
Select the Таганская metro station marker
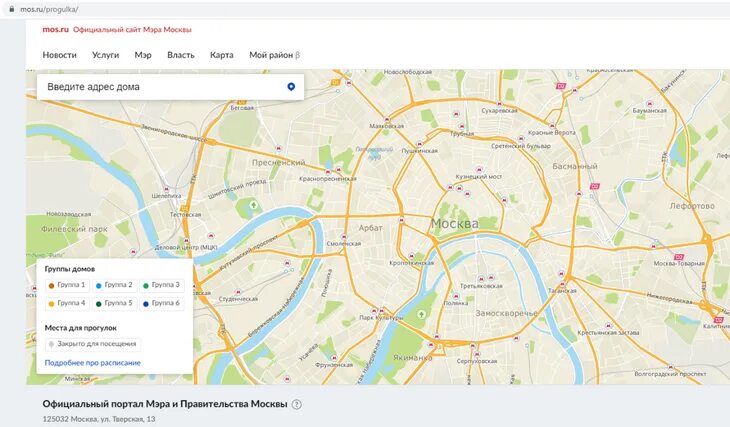click(562, 284)
